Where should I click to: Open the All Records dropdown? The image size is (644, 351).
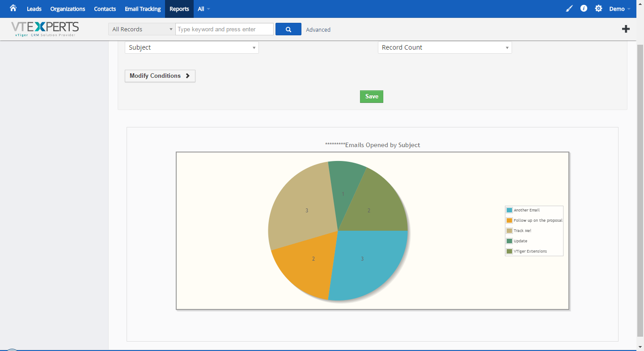pos(142,29)
